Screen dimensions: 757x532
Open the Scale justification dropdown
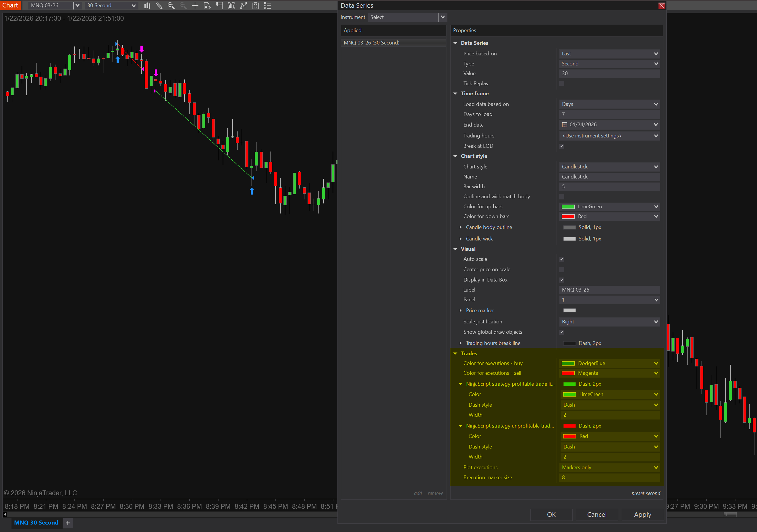(x=610, y=322)
